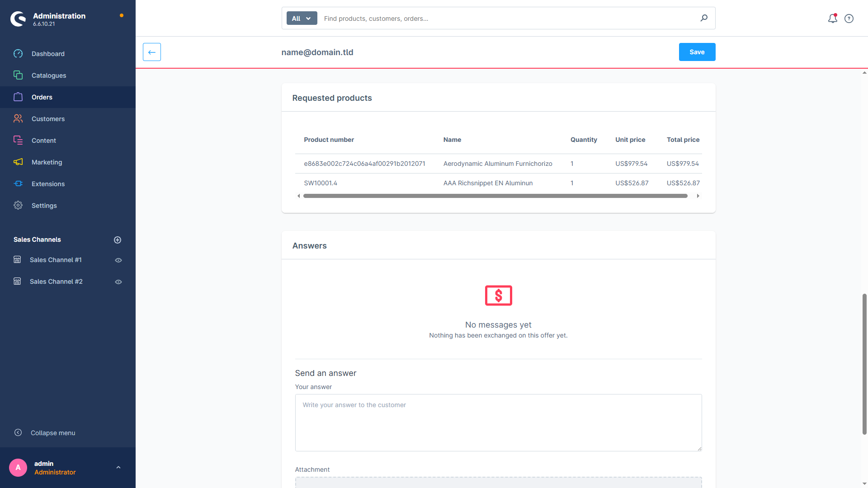The height and width of the screenshot is (488, 868).
Task: Click the Save button
Action: click(697, 52)
